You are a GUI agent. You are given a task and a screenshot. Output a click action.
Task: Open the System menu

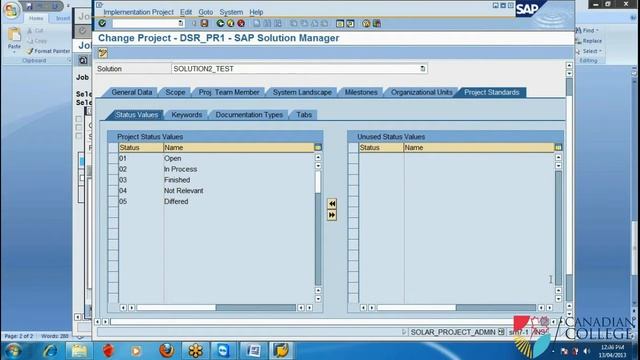point(231,12)
